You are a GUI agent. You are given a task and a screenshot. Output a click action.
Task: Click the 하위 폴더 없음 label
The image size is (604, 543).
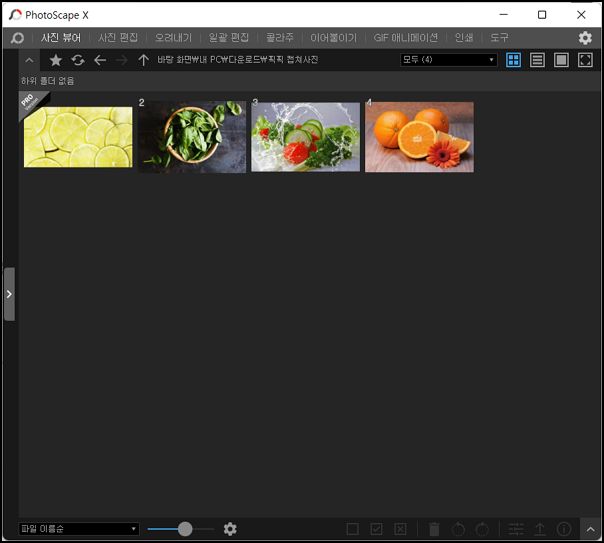click(x=47, y=81)
